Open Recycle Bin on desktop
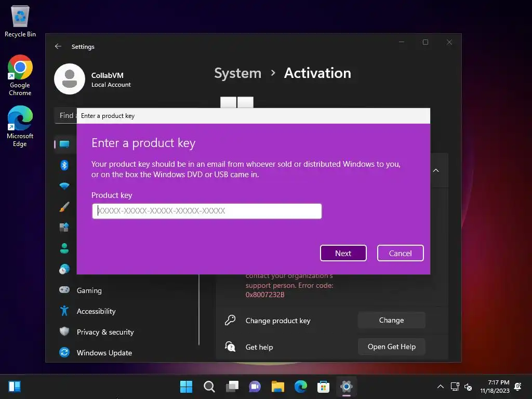Screen dimensions: 532x399 tap(20, 21)
